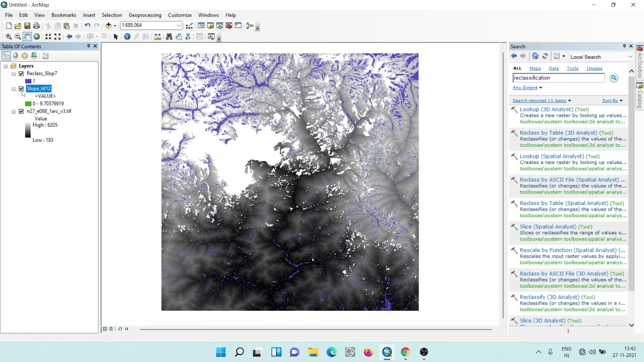Zoom to full extent globe

[x=37, y=37]
